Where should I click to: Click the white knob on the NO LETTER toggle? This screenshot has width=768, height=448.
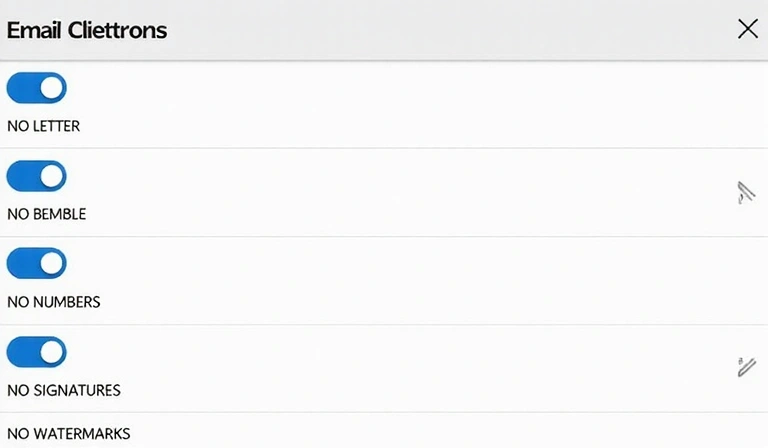[52, 88]
